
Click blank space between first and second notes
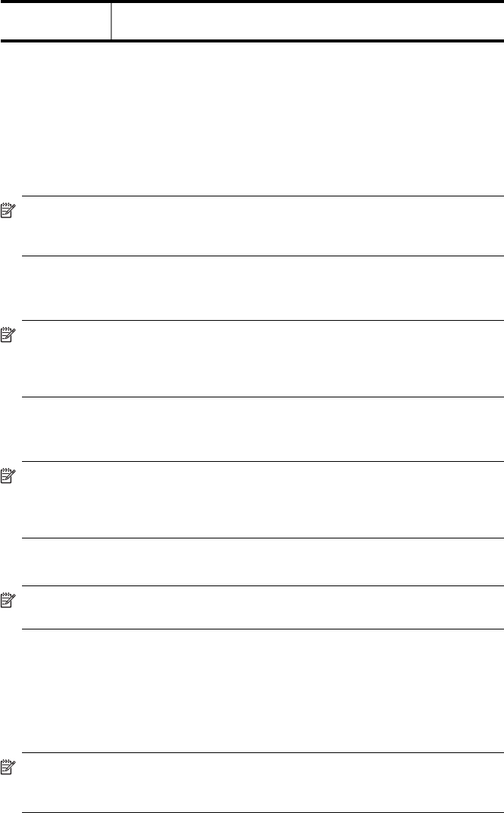pyautogui.click(x=252, y=287)
